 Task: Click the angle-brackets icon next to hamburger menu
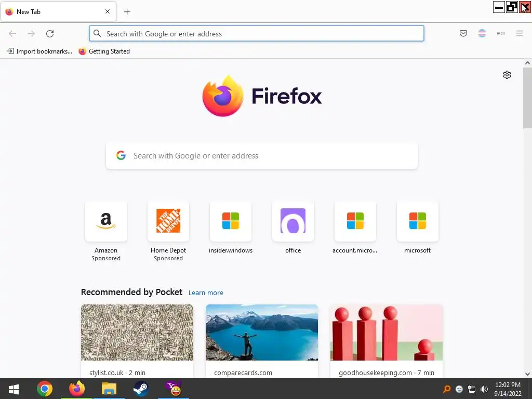tap(500, 33)
